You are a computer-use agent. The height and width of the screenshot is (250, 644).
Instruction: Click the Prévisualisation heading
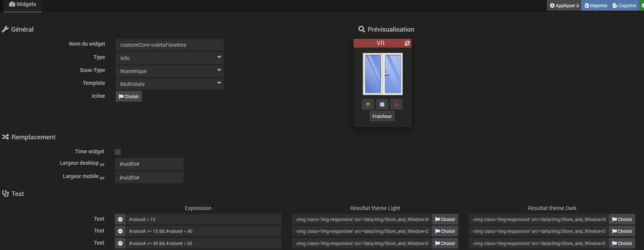tap(386, 29)
